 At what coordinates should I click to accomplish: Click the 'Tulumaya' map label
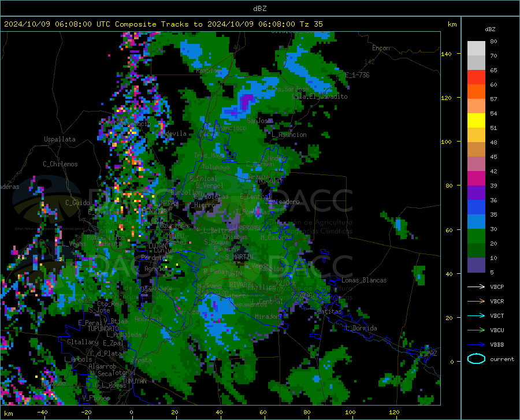[216, 167]
